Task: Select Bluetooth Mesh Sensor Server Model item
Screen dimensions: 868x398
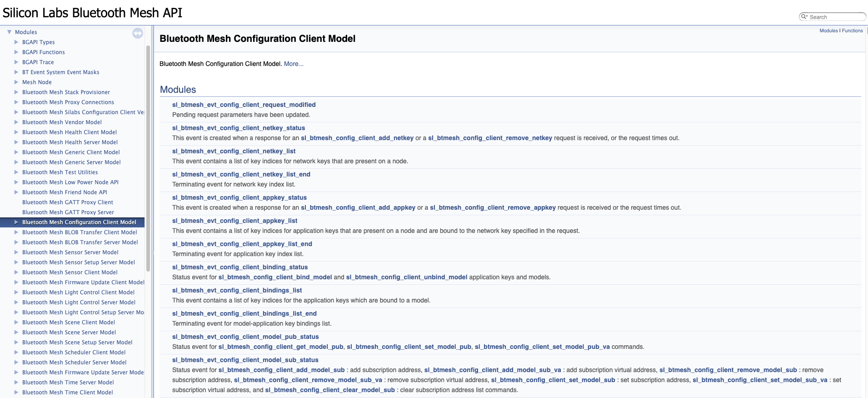Action: pyautogui.click(x=70, y=252)
